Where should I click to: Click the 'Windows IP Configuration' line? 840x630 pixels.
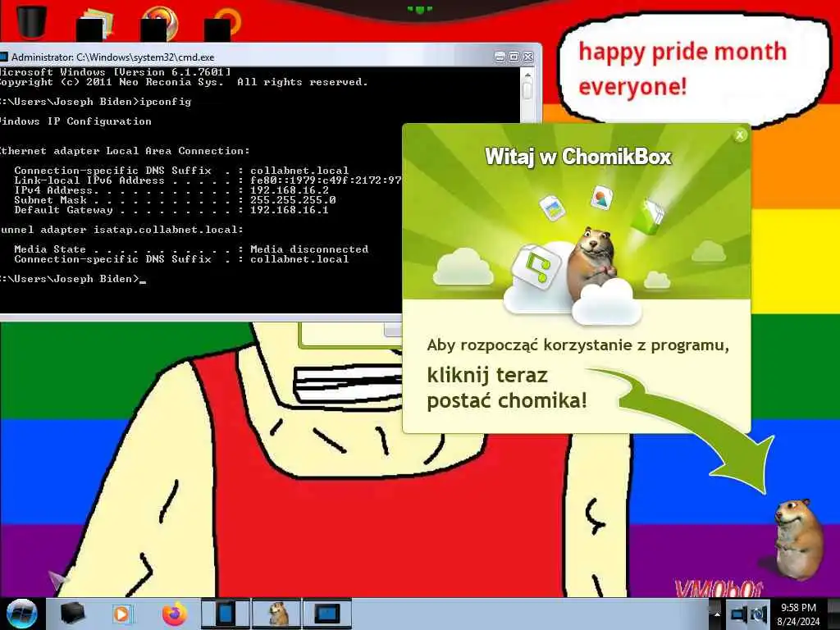click(75, 121)
